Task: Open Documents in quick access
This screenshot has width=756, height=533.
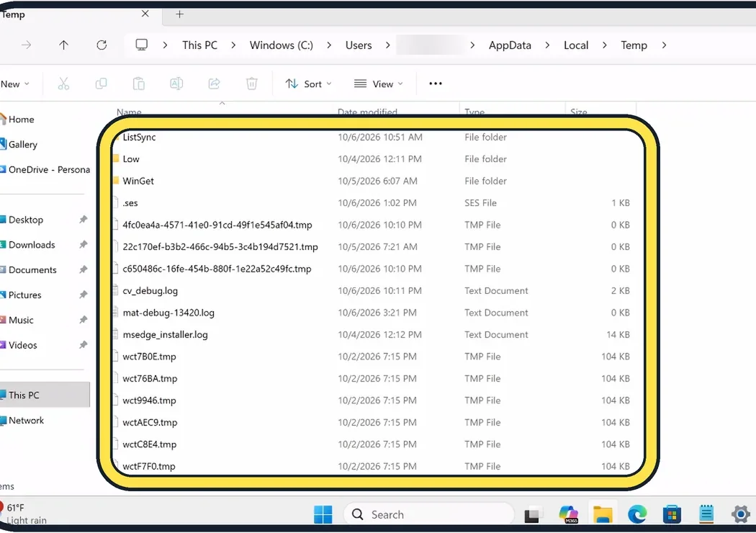Action: point(32,269)
